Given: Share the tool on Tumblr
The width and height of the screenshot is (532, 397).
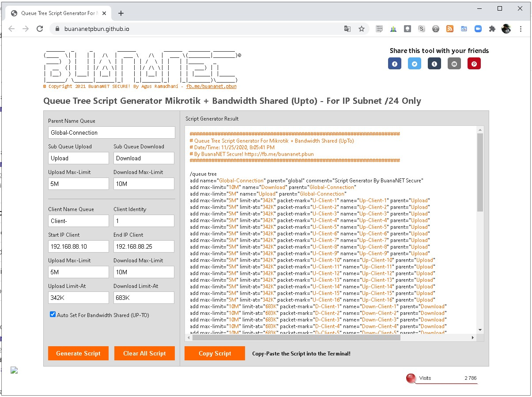Looking at the screenshot, I should point(434,64).
